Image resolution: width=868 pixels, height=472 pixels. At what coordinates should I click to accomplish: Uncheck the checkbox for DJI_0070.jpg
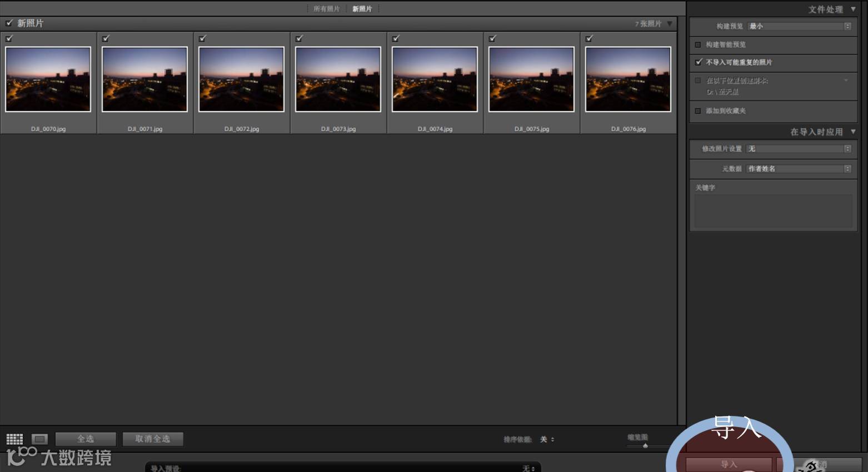[x=9, y=38]
